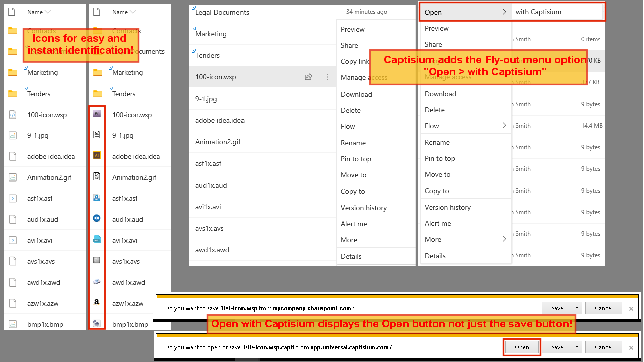Click the gray square icon beside avs1x.avs
Image resolution: width=644 pixels, height=362 pixels.
pyautogui.click(x=97, y=260)
